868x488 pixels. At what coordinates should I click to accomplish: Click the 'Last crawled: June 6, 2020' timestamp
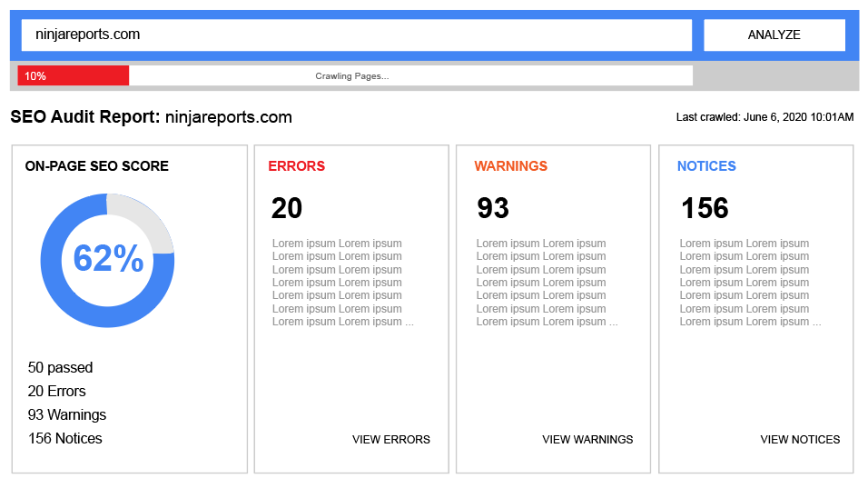click(764, 117)
